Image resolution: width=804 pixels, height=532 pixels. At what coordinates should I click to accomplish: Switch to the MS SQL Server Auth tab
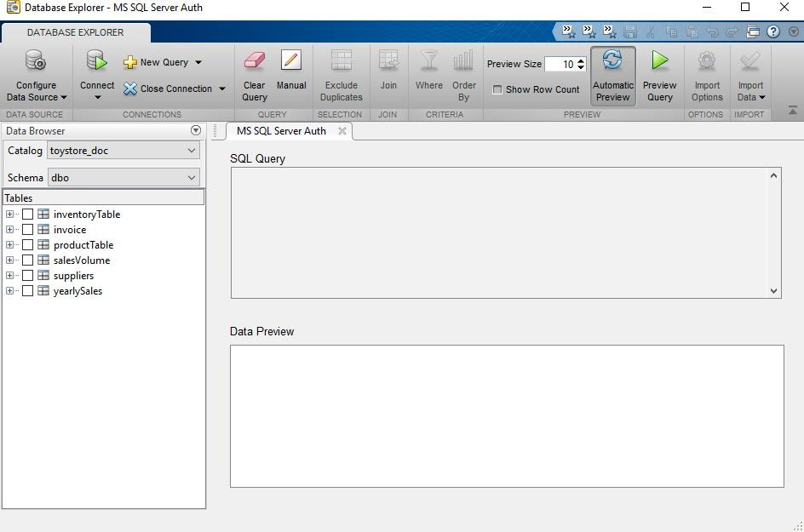coord(281,131)
